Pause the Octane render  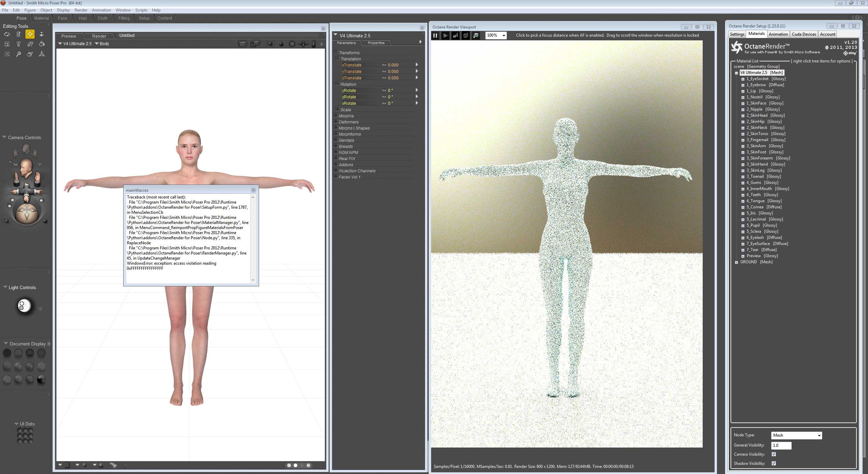pyautogui.click(x=435, y=35)
